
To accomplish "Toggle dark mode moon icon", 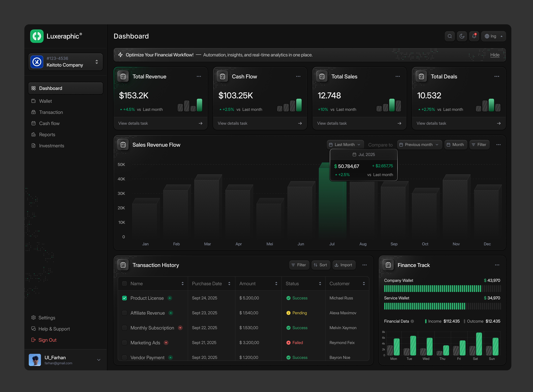I will 462,36.
